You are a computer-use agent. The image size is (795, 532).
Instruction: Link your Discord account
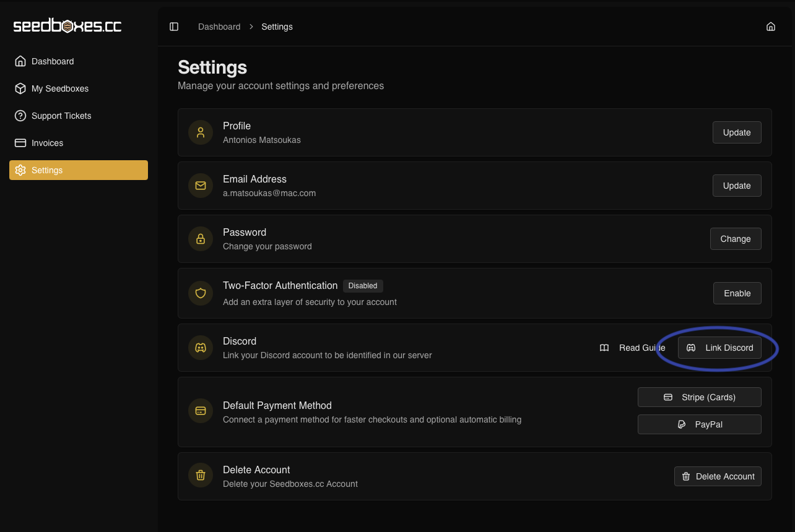(x=720, y=348)
